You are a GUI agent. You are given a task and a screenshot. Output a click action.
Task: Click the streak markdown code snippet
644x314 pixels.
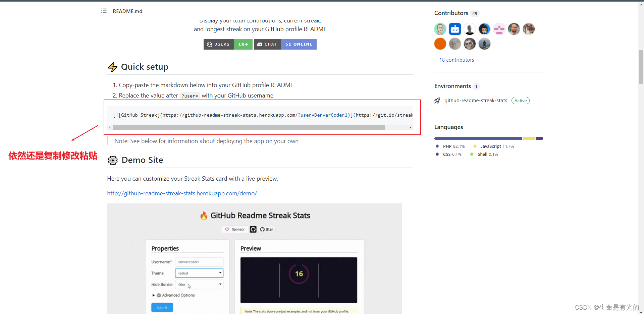coord(263,115)
